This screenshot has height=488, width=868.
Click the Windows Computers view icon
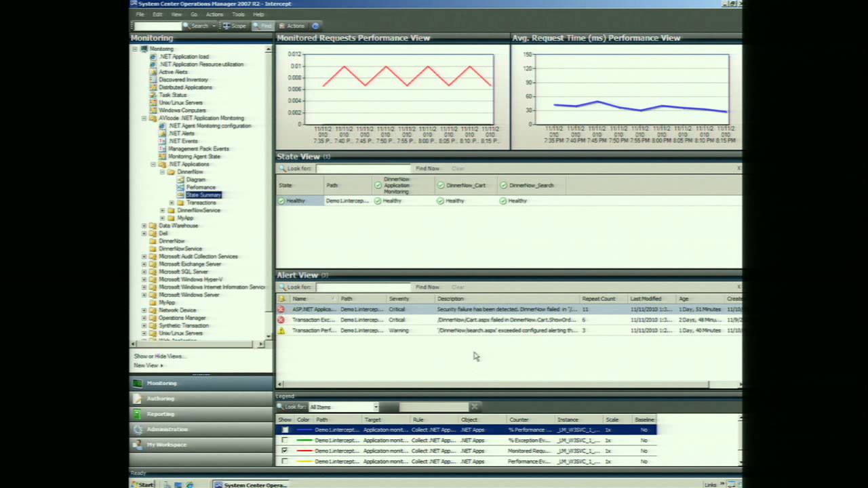click(x=153, y=110)
